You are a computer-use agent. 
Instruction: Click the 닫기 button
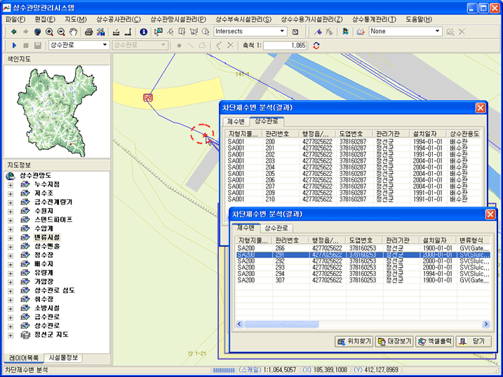click(474, 341)
